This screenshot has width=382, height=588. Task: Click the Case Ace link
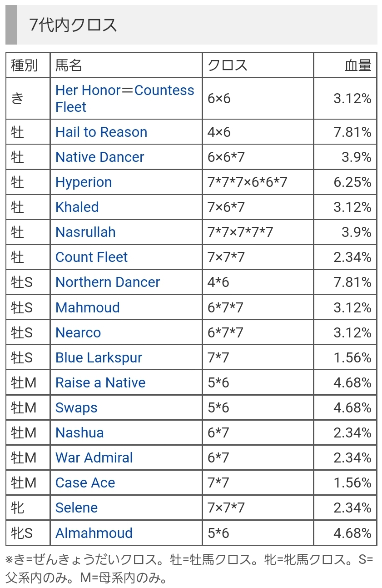coord(85,483)
